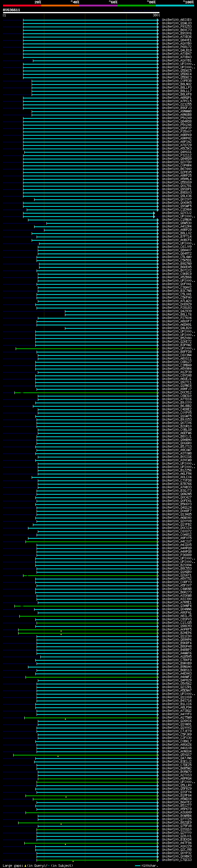Click the cyan alignment bar for UniRef100_A8IXE0
This screenshot has height=868, width=197.
(x=90, y=20)
